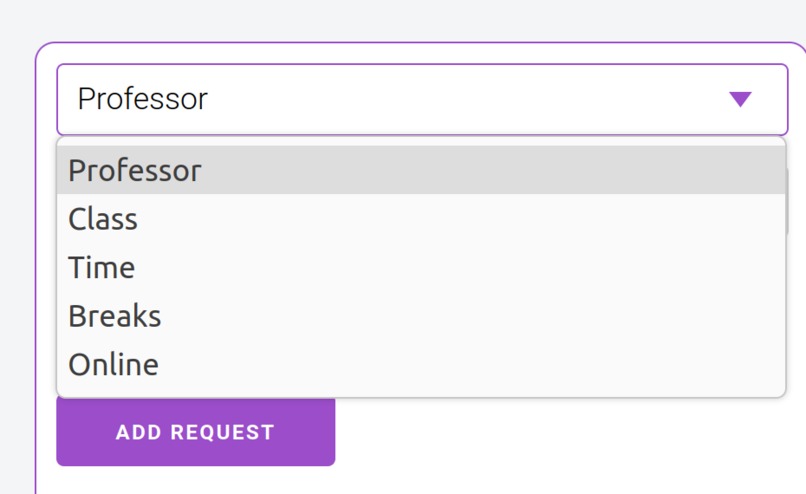The image size is (806, 494).
Task: Click the Professor text in the combo box
Action: (143, 99)
